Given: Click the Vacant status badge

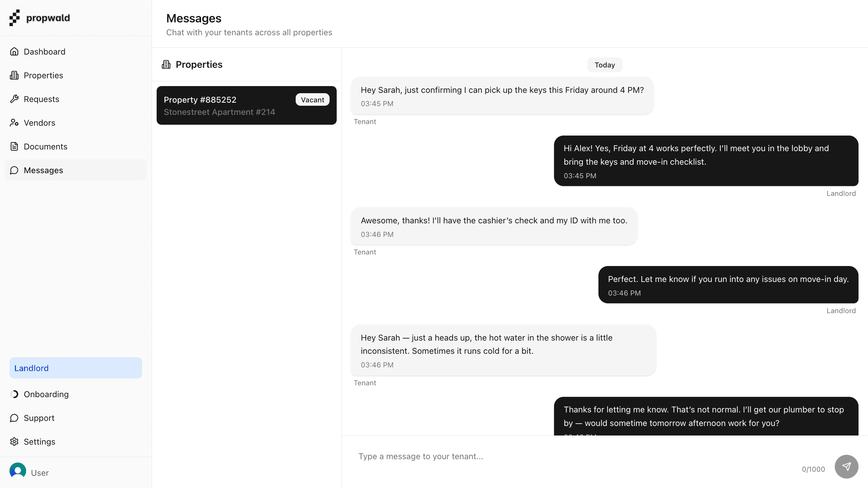Looking at the screenshot, I should (312, 100).
